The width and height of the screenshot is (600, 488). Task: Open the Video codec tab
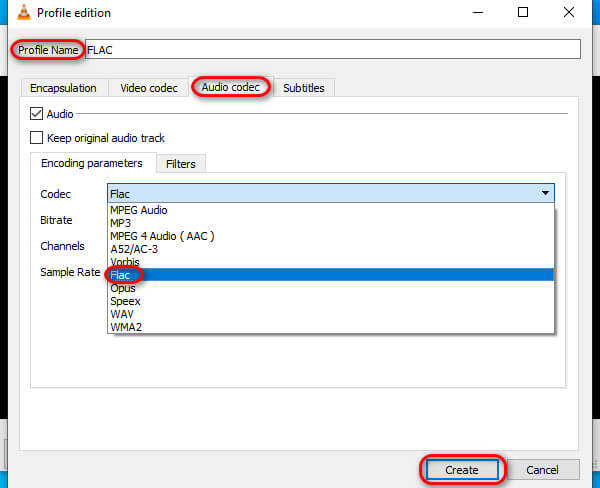coord(149,88)
